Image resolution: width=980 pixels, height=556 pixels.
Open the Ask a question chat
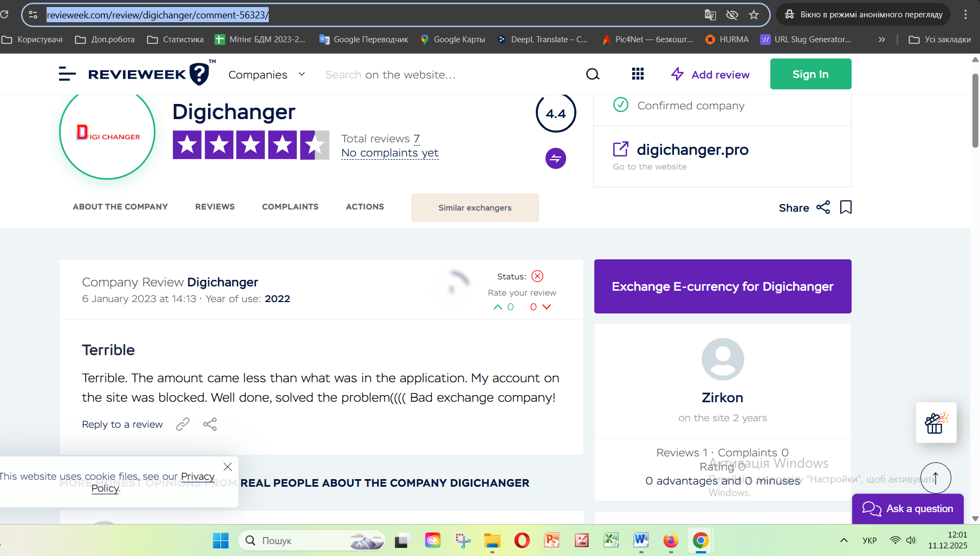coord(908,509)
